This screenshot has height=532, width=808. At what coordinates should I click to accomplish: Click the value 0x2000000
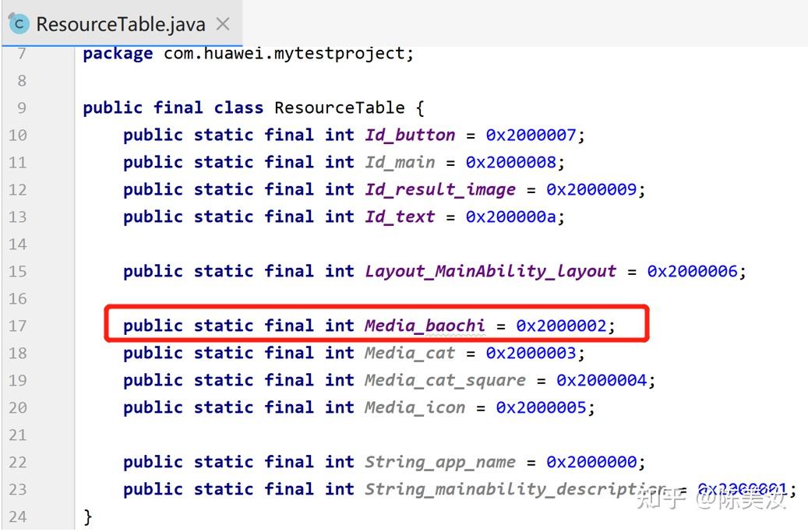point(591,463)
